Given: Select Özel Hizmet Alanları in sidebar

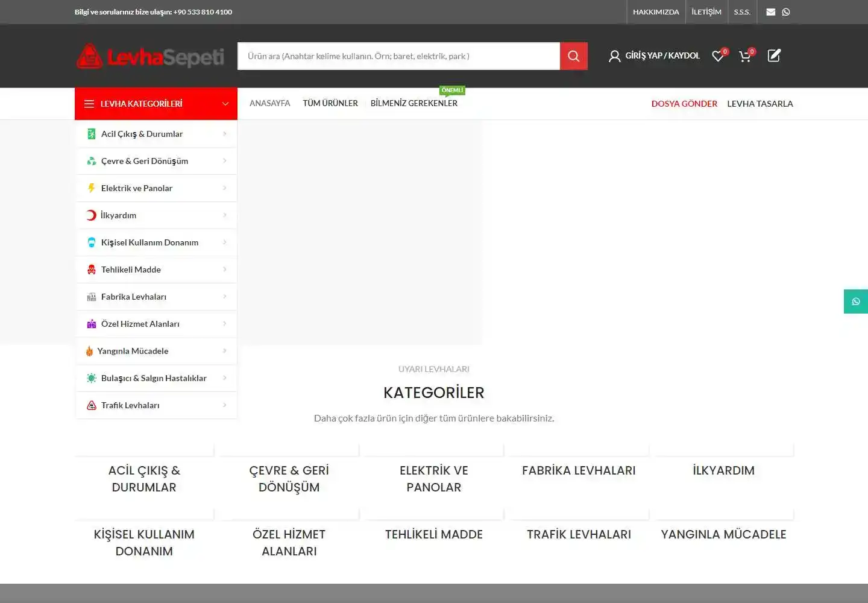Looking at the screenshot, I should click(156, 324).
